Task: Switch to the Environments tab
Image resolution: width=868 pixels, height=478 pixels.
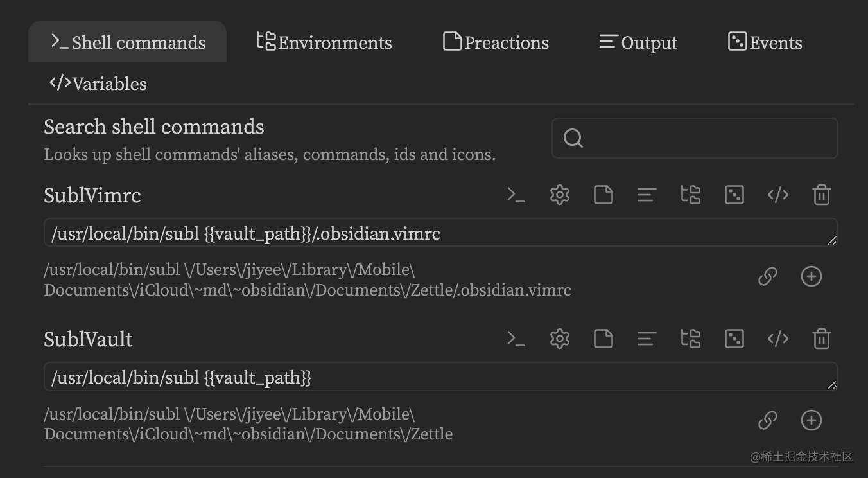Action: pos(324,42)
